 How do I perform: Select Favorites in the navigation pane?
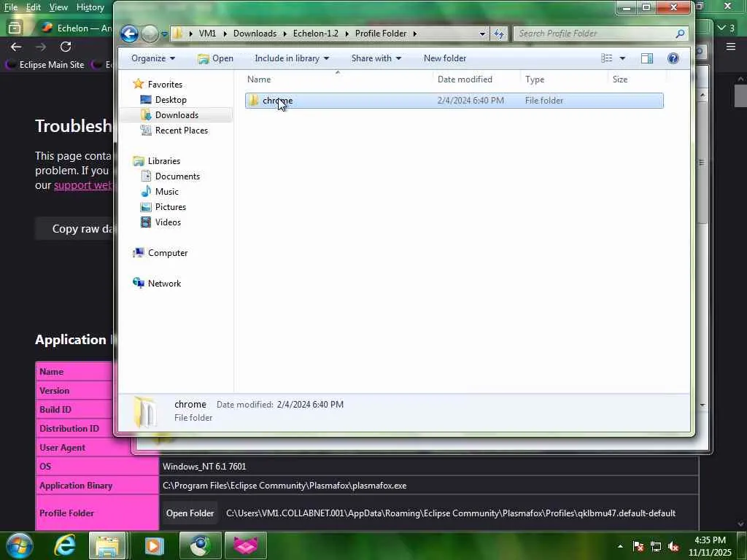[164, 85]
